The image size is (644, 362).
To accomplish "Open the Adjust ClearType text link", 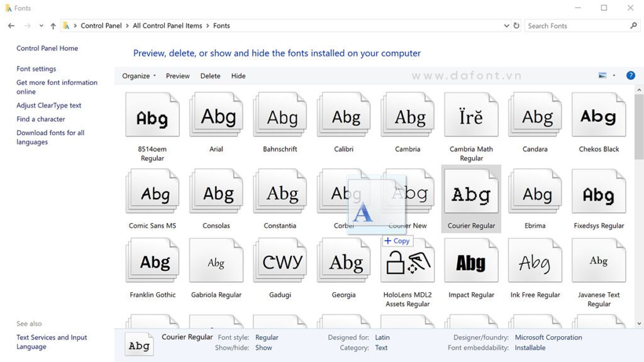I will tap(48, 105).
